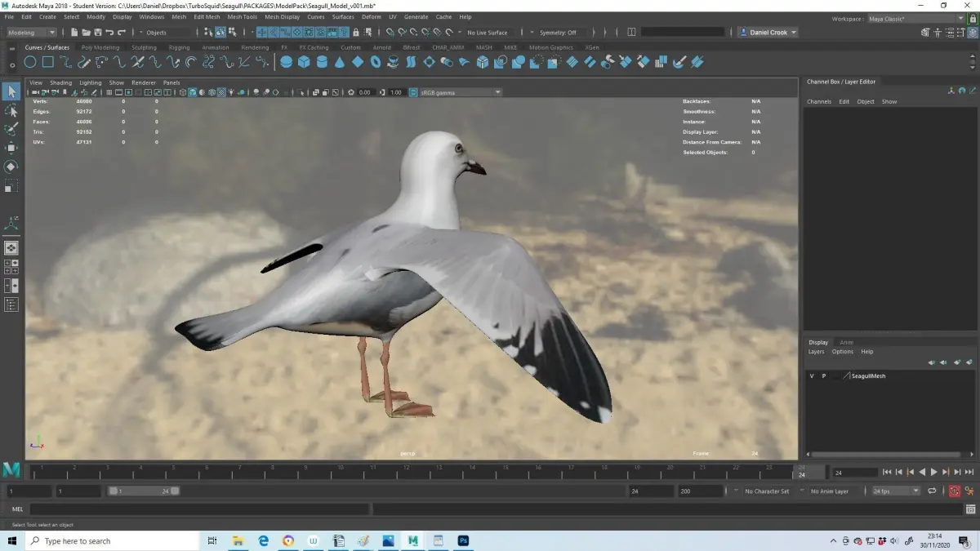Play the animation forwards
Screen dimensions: 980x551
[x=934, y=472]
